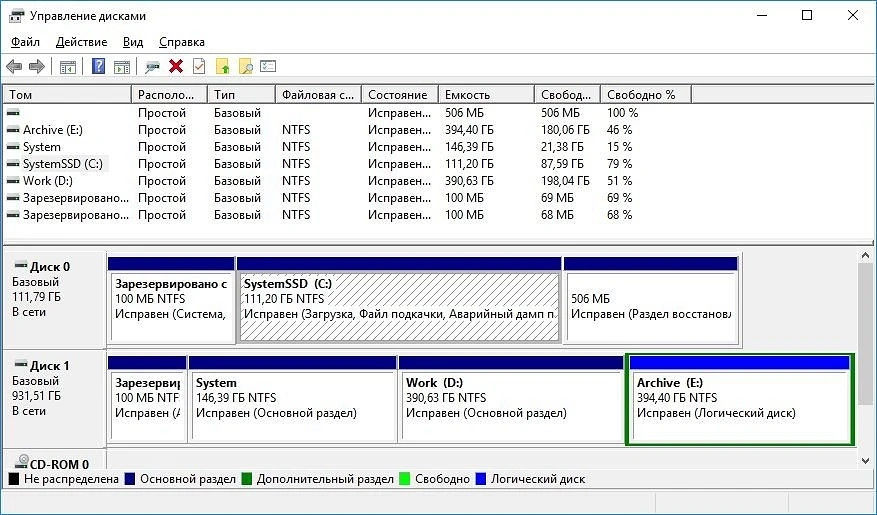Click the Back arrow in toolbar
Image resolution: width=877 pixels, height=515 pixels.
click(x=14, y=67)
